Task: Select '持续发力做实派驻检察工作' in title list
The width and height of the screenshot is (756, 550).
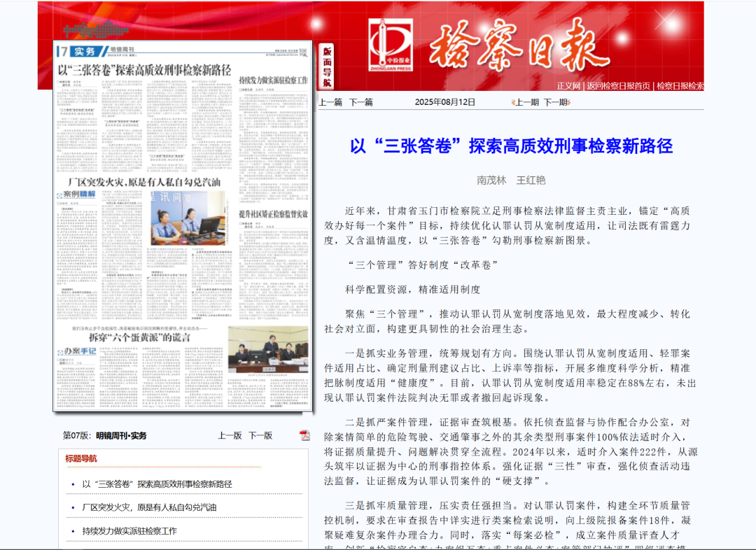Action: pos(129,531)
